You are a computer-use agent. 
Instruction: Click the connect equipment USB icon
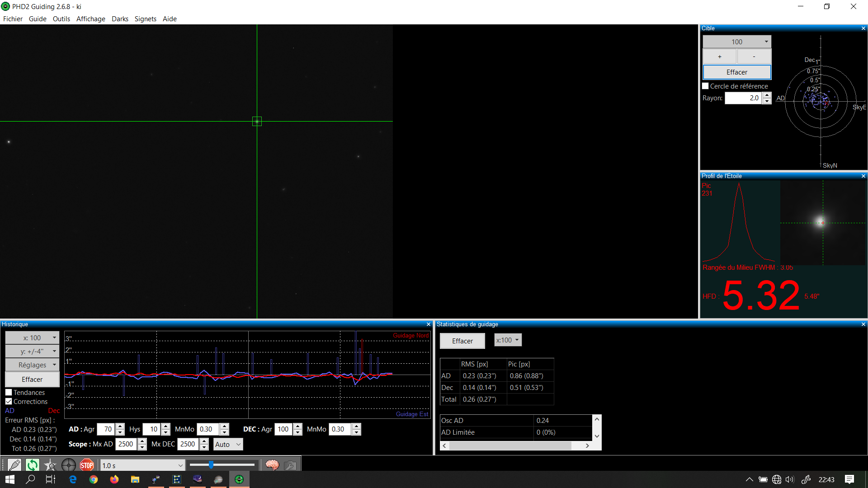(14, 465)
